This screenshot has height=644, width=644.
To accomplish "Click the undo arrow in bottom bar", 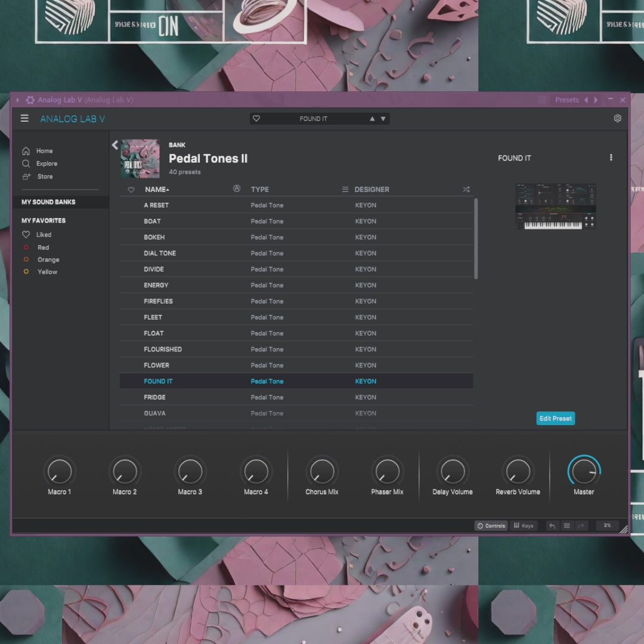I will (x=552, y=525).
